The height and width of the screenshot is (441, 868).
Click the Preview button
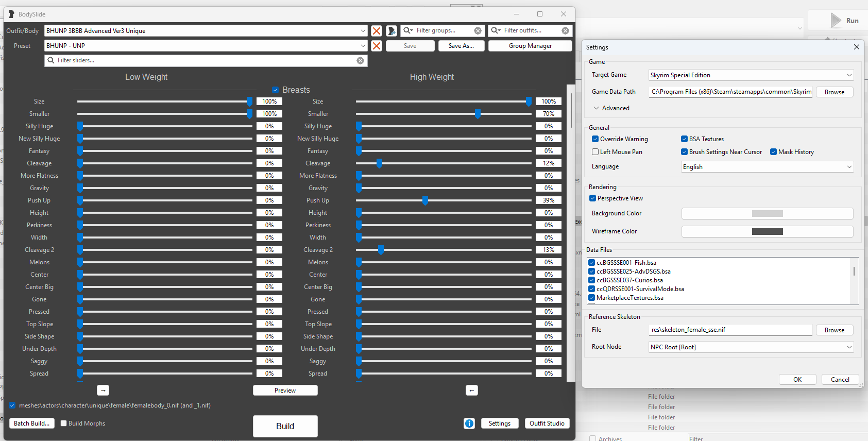[x=285, y=391]
